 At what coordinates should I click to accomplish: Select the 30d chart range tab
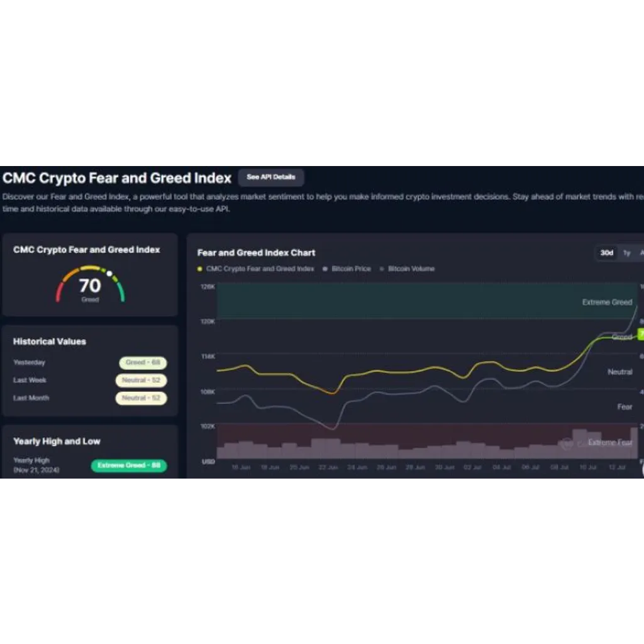[x=607, y=253]
